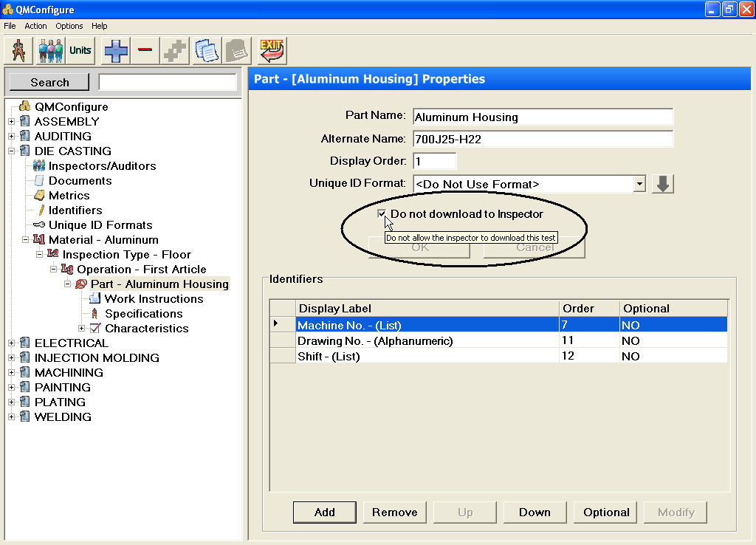Toggle Do not download to Inspector checkbox
The height and width of the screenshot is (545, 756).
[x=382, y=213]
